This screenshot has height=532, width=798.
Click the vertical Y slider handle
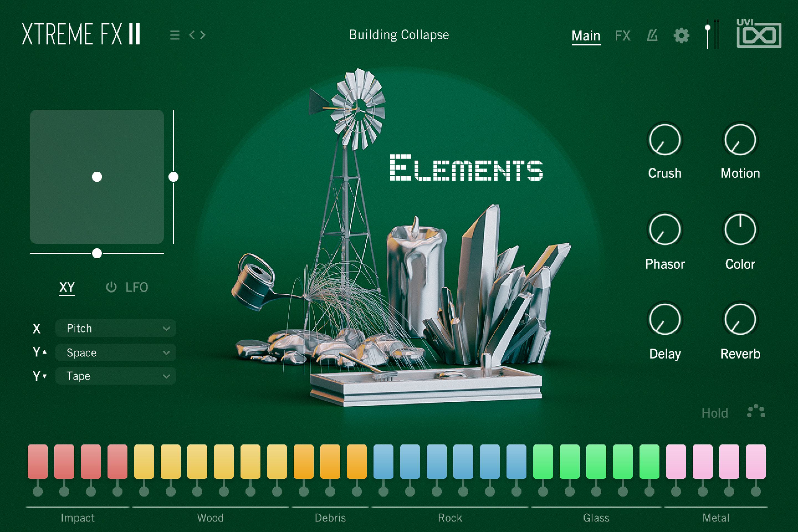tap(173, 177)
